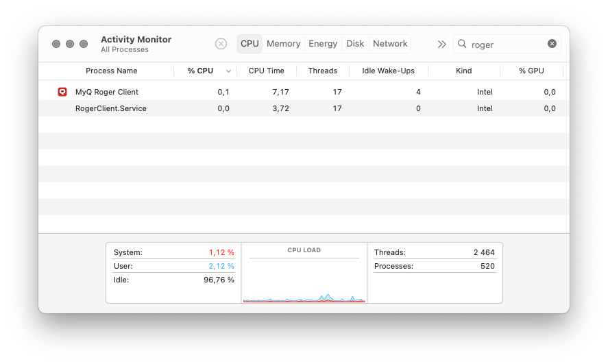Toggle sort order arrow on % CPU column

coord(228,71)
